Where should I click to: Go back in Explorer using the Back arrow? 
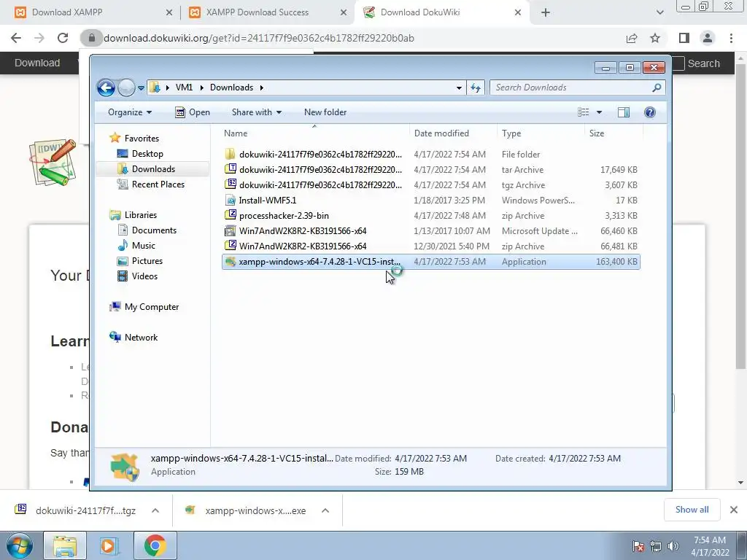point(106,87)
